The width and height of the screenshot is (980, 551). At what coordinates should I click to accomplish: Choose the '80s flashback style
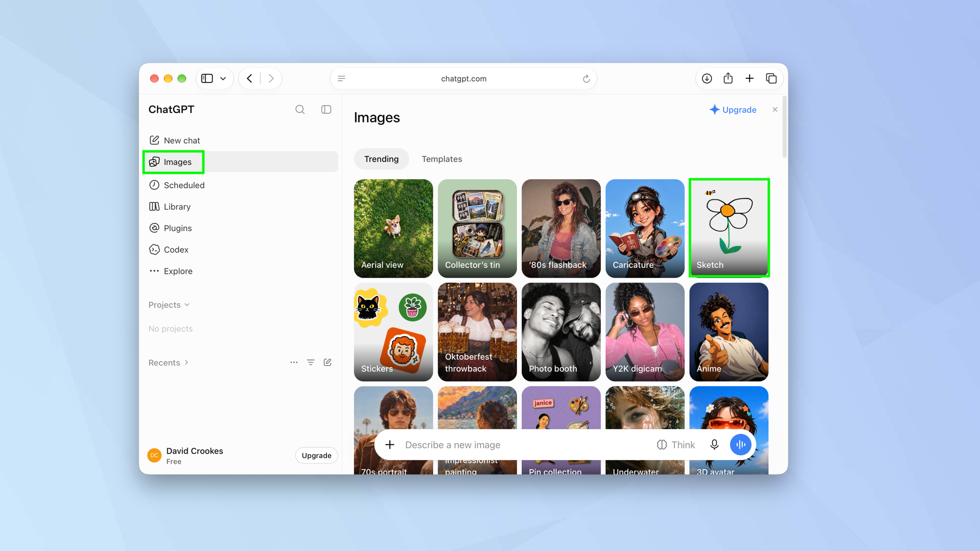click(x=561, y=228)
